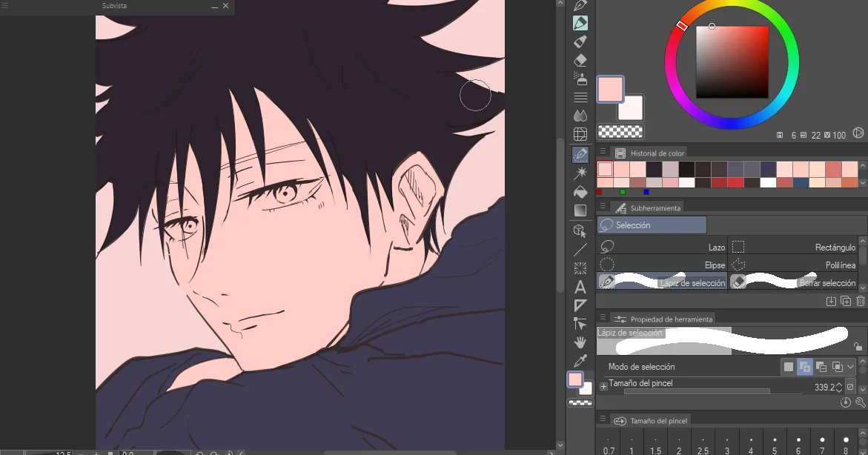Activate the transparent color checkered swatch
Viewport: 868px width, 455px height.
tap(620, 131)
